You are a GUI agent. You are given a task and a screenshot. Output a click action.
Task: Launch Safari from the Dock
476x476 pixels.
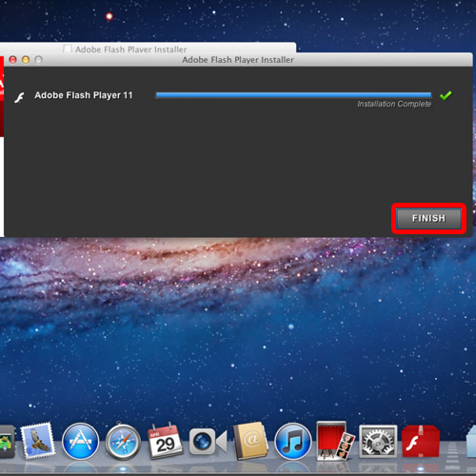[123, 442]
